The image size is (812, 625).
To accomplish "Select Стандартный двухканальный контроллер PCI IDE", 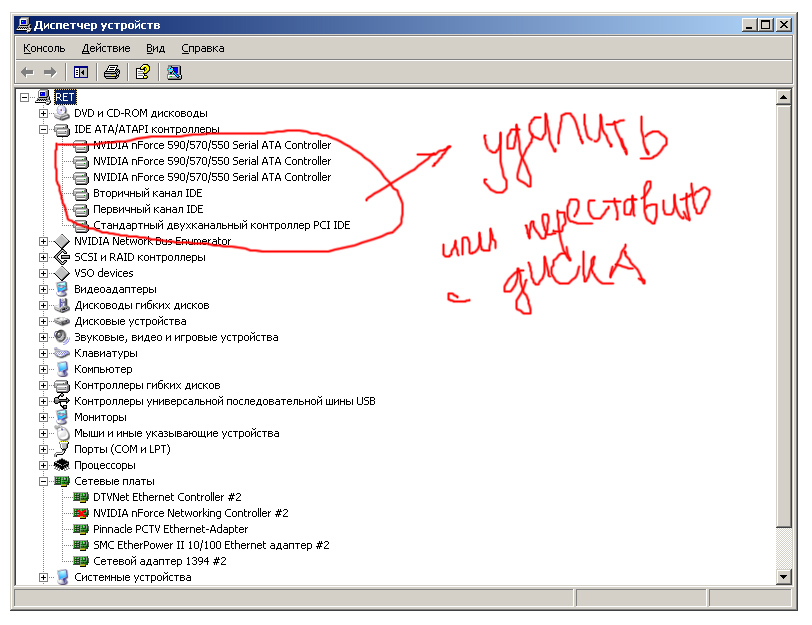I will click(221, 225).
